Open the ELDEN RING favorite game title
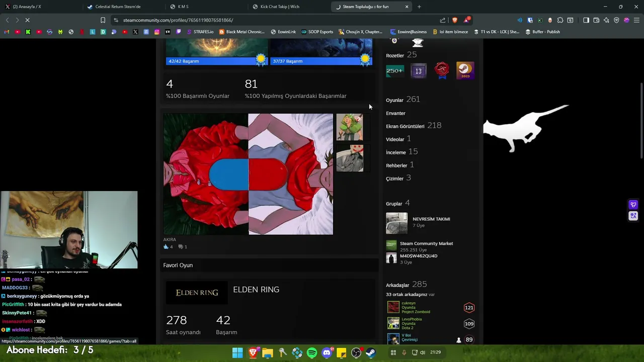 256,290
